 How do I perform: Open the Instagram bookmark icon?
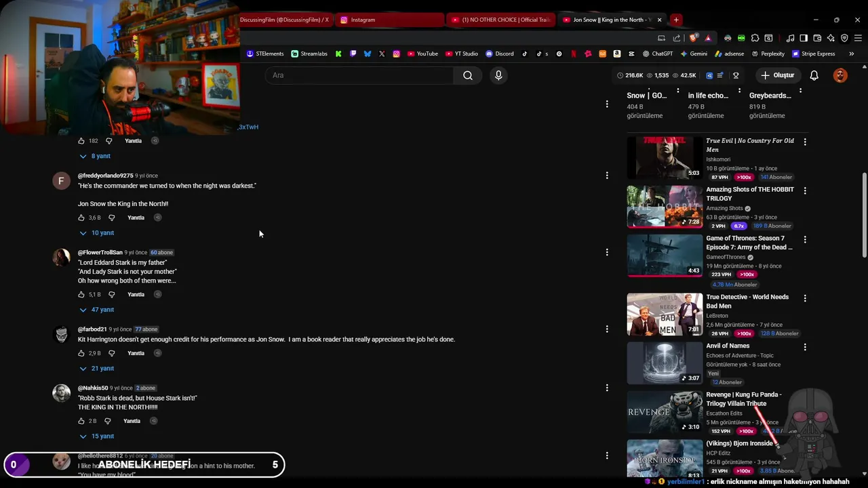396,54
